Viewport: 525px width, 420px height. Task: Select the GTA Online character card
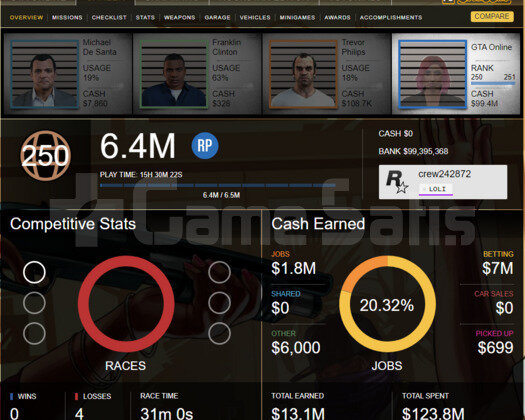tap(456, 74)
